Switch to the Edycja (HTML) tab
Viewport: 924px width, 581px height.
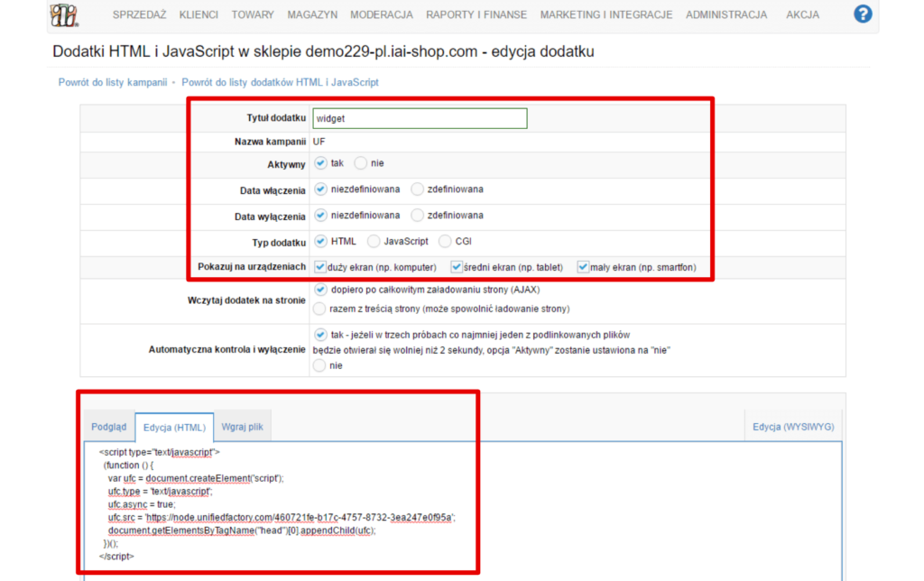tap(174, 428)
